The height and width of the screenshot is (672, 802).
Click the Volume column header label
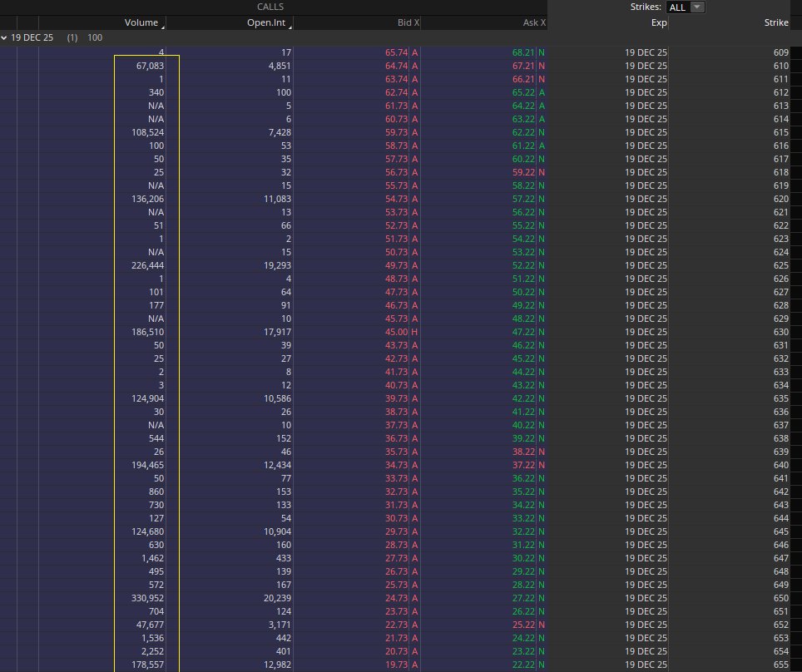[141, 22]
